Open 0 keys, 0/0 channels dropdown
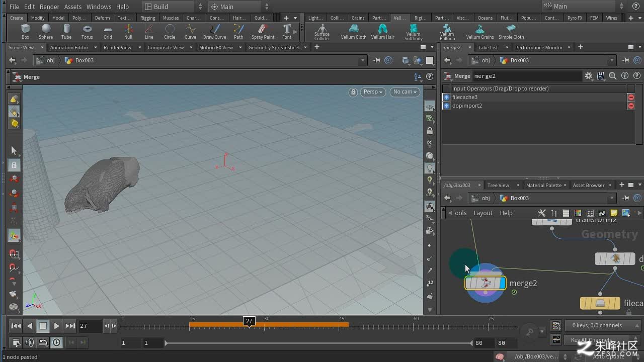The image size is (644, 362). [603, 325]
